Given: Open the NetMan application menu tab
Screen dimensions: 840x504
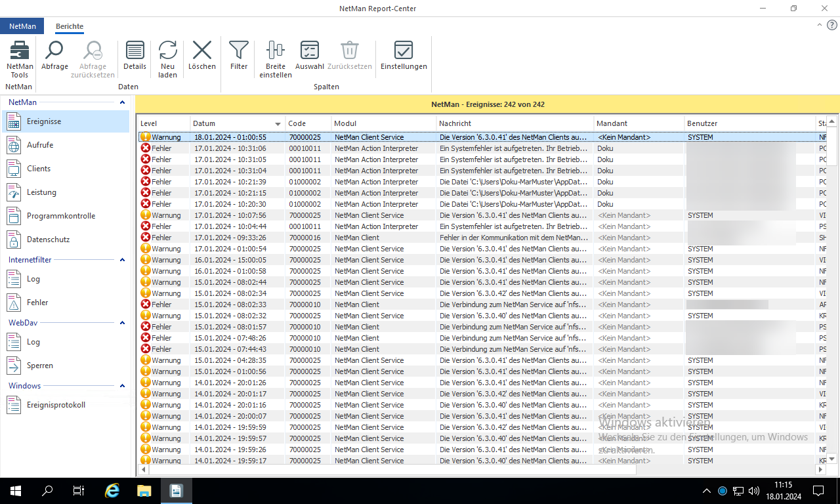Looking at the screenshot, I should pyautogui.click(x=22, y=26).
